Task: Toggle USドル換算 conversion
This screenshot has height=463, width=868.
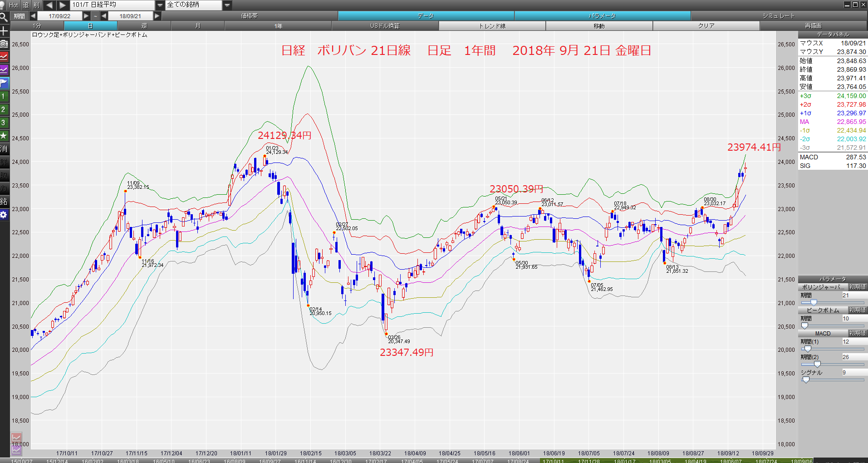Action: 385,26
